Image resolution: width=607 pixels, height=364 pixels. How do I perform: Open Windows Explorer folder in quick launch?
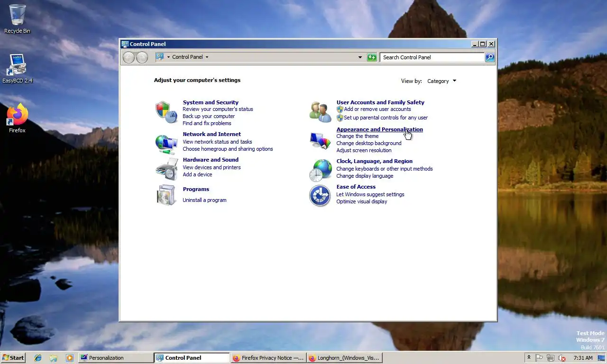tap(54, 358)
